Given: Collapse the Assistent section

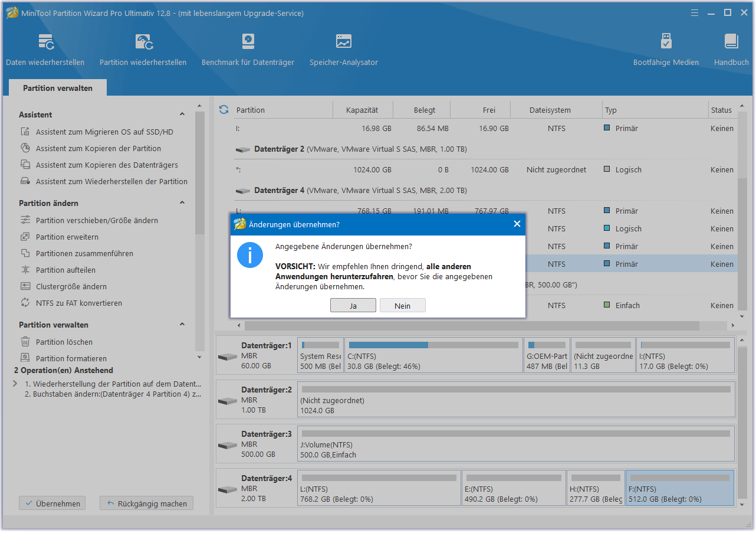Looking at the screenshot, I should (182, 115).
